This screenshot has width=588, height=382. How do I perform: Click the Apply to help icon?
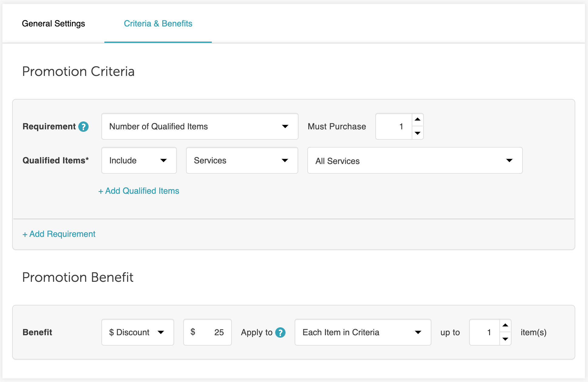pos(280,333)
